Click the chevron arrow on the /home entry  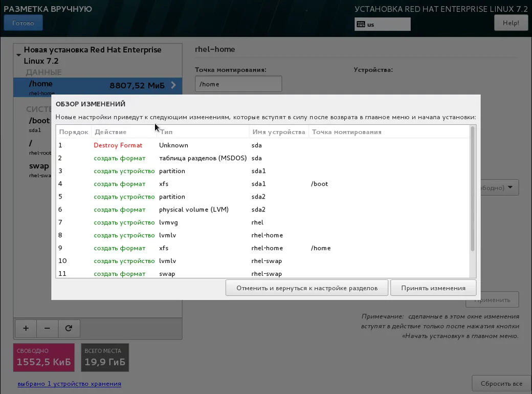tap(173, 85)
